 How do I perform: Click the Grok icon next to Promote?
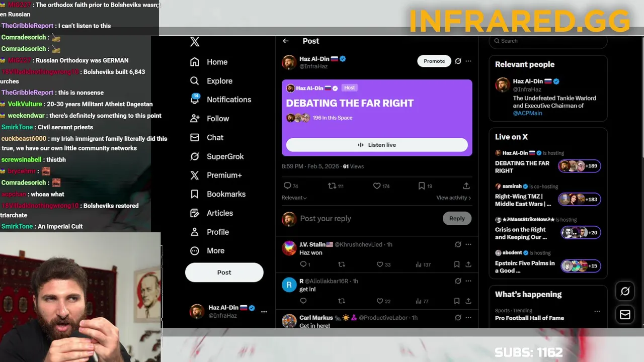(458, 61)
